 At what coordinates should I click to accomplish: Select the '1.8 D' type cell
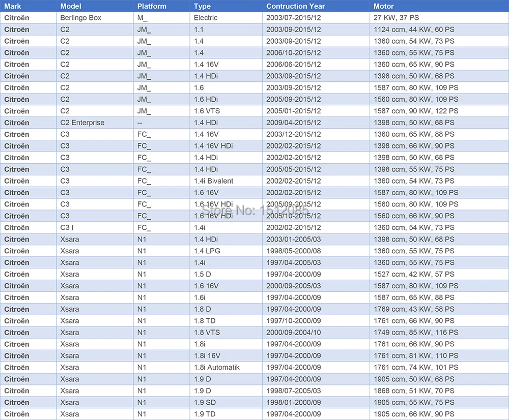click(x=226, y=309)
